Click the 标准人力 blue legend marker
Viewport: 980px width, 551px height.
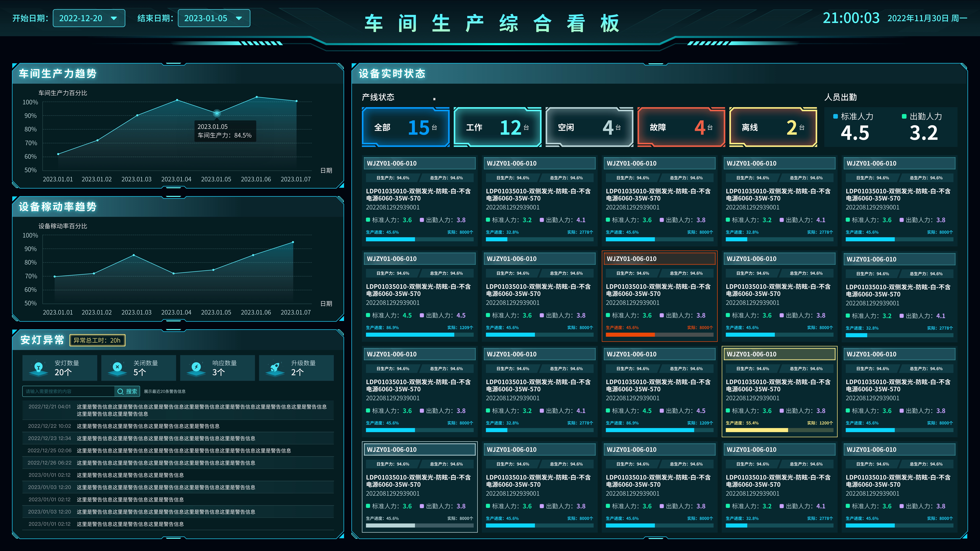(x=835, y=116)
